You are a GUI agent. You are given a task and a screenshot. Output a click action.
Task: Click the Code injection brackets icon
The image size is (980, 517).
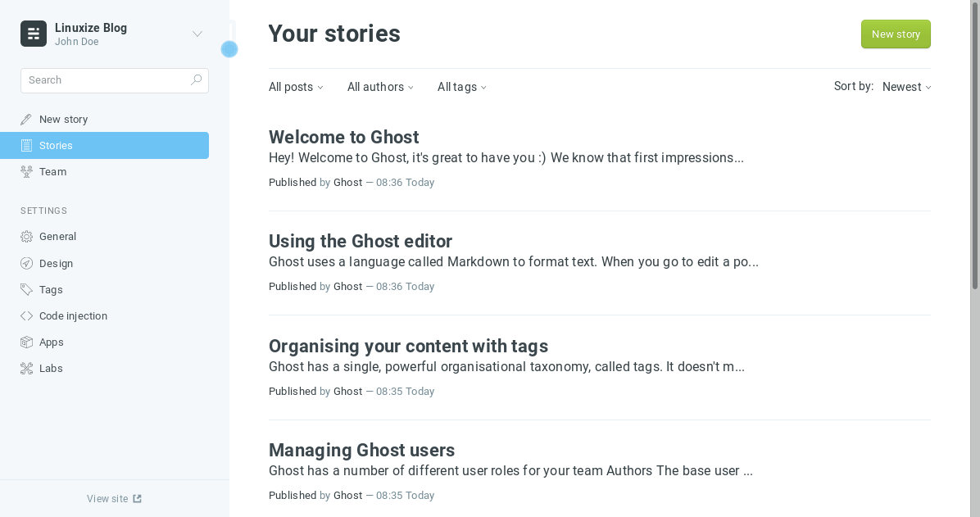click(x=26, y=316)
